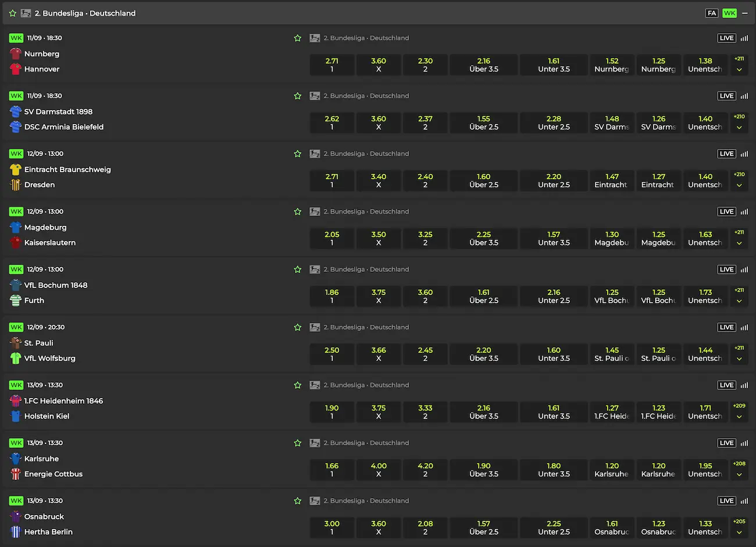Click the Dresden striped jersey icon
756x547 pixels.
pos(16,184)
